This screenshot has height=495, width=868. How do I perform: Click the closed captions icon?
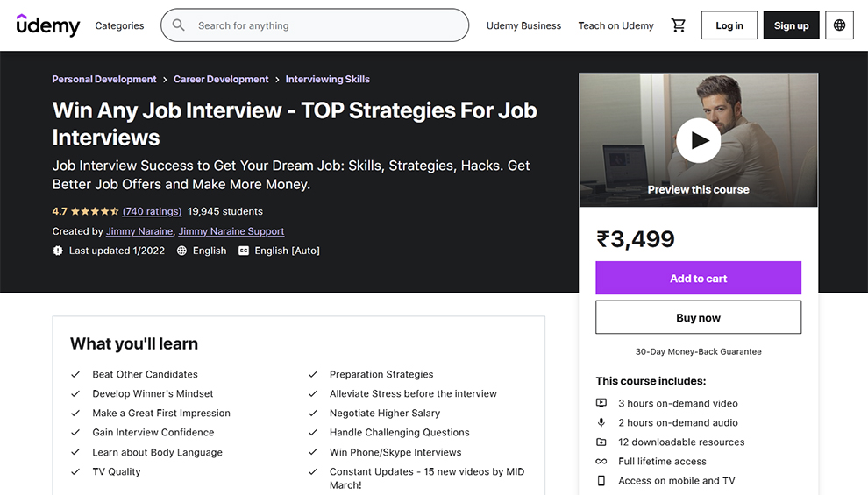tap(244, 251)
